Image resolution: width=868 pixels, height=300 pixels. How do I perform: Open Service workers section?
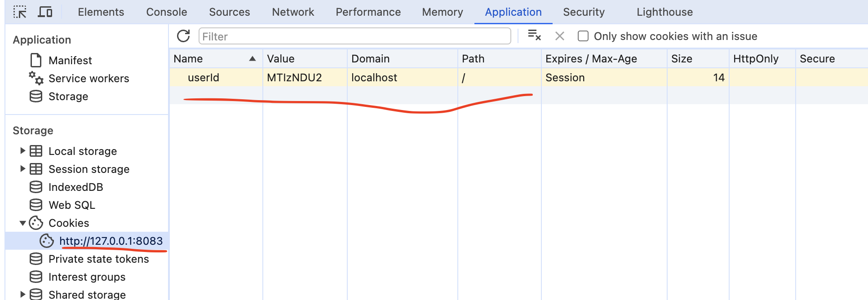coord(89,79)
